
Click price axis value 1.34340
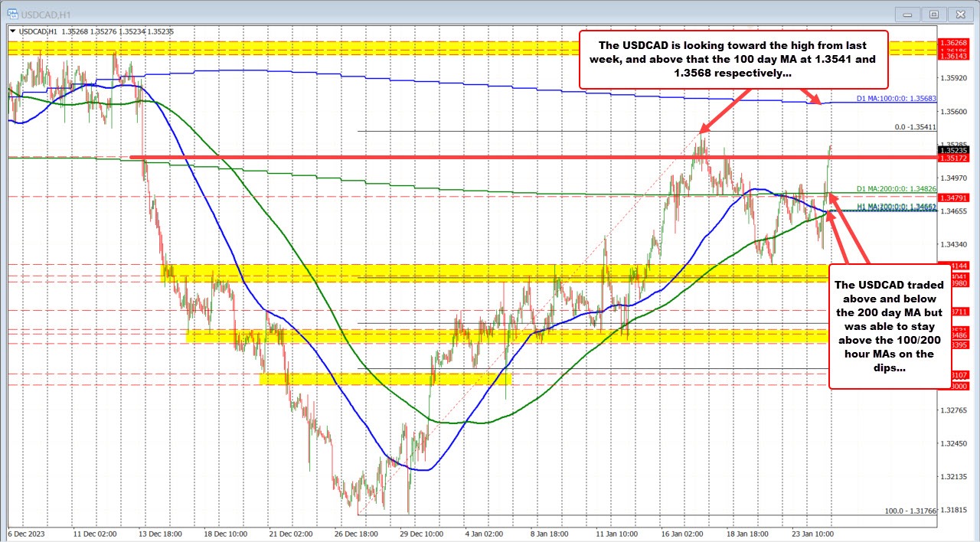(954, 244)
